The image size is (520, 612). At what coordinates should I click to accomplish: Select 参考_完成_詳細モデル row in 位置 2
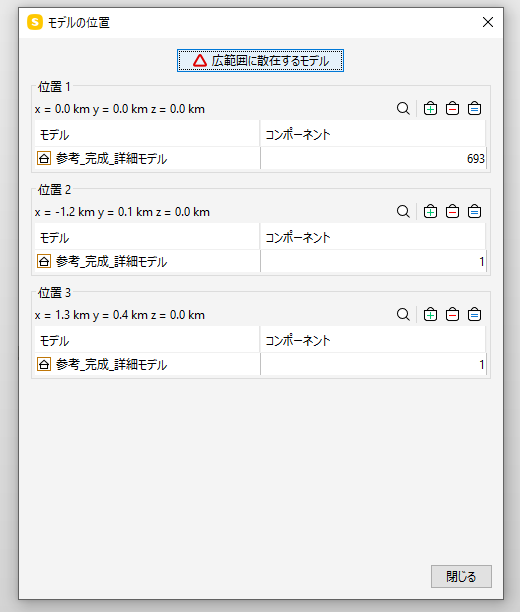(x=260, y=262)
